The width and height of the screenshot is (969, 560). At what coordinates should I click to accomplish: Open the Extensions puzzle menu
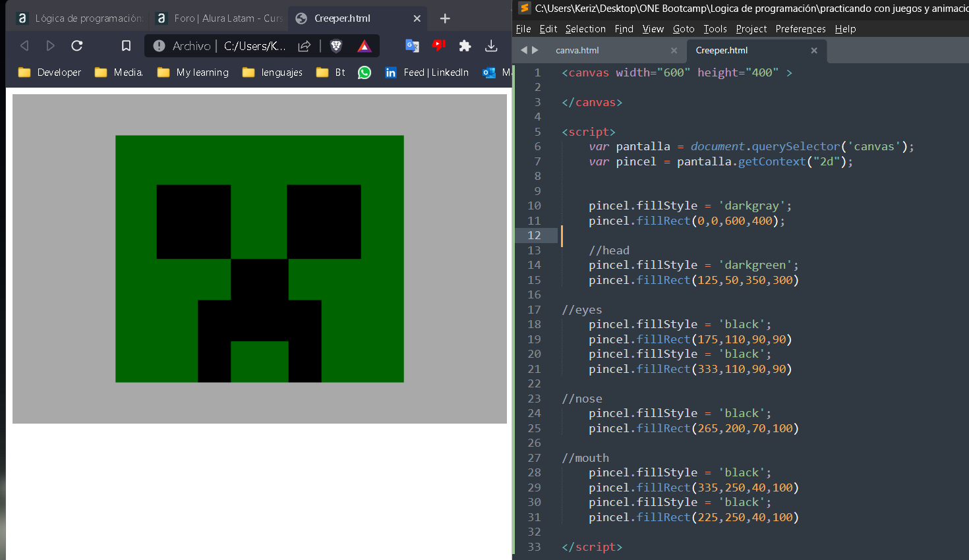click(x=465, y=45)
